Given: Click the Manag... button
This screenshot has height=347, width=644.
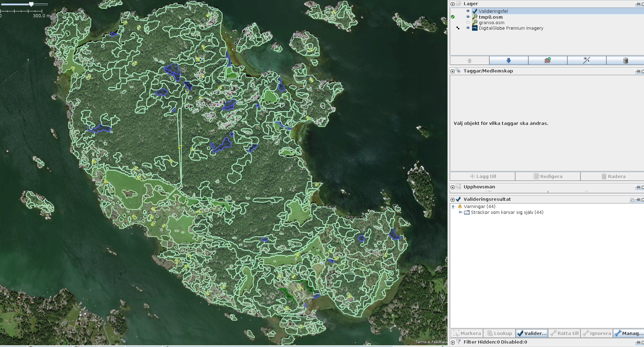Looking at the screenshot, I should tap(629, 333).
